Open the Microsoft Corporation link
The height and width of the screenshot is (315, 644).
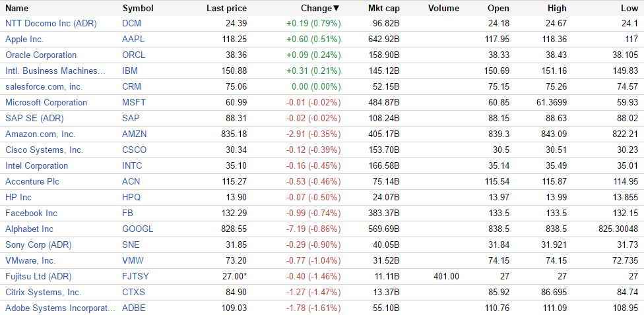pyautogui.click(x=46, y=102)
